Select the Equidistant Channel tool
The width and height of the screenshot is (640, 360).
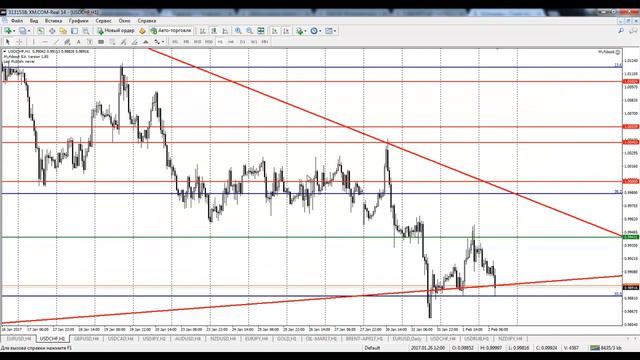click(x=67, y=42)
